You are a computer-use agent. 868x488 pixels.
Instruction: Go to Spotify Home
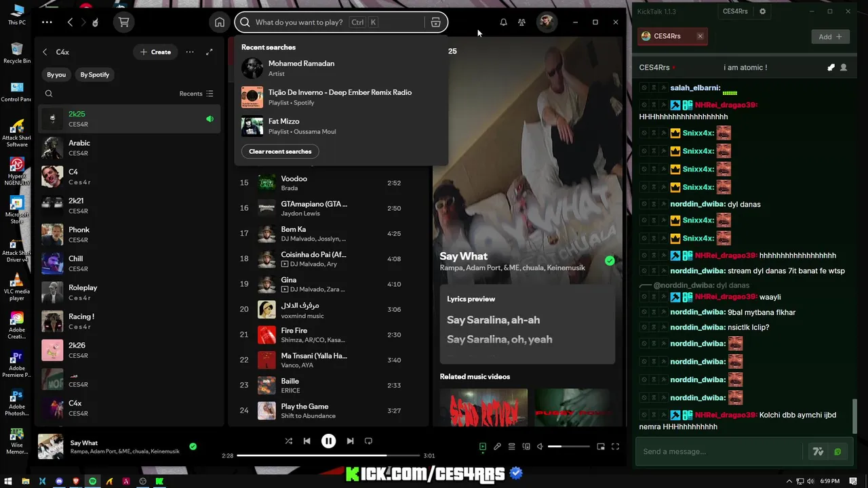[220, 22]
